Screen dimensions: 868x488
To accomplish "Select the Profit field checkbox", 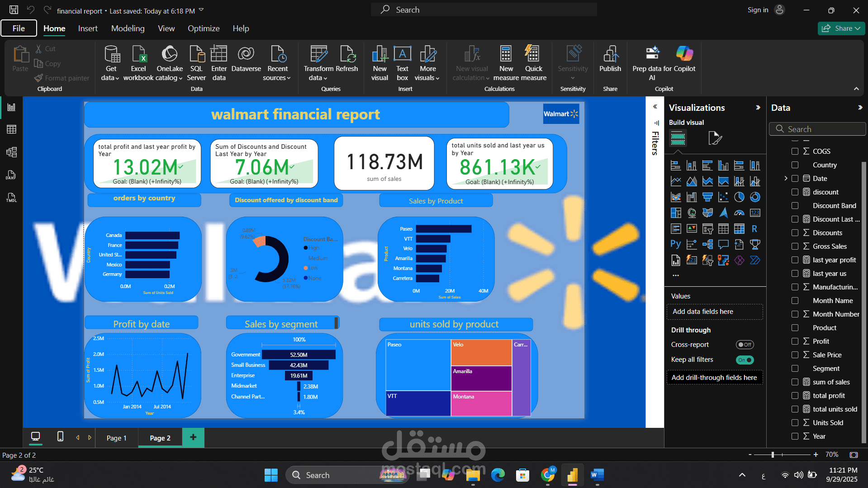I will (795, 341).
